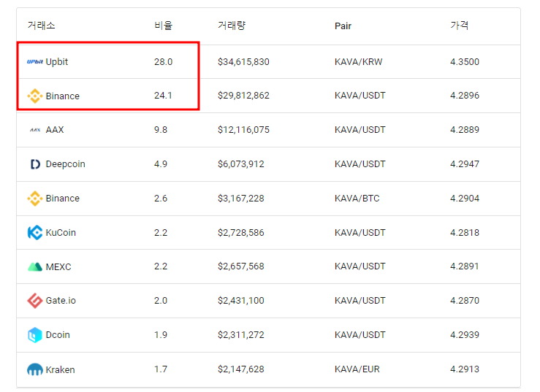Click the $2,728,586 volume value
Image resolution: width=540 pixels, height=392 pixels.
coord(241,233)
